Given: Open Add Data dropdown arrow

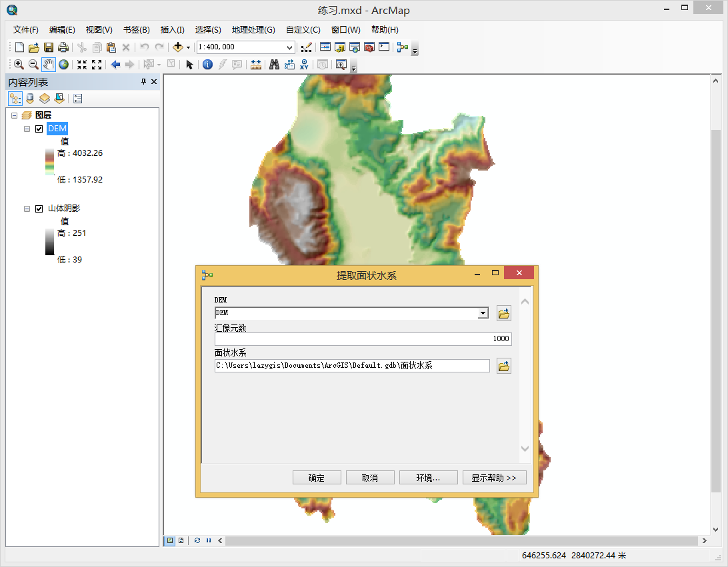Looking at the screenshot, I should point(188,47).
